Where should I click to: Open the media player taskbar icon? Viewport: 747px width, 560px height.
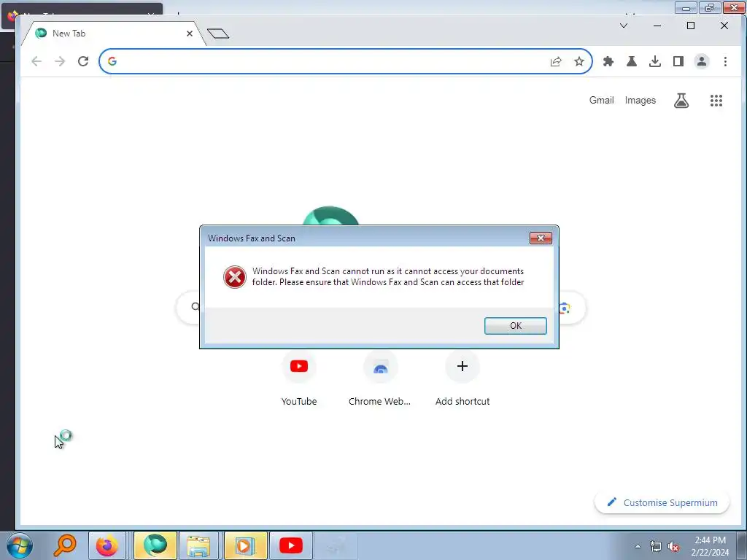(245, 545)
